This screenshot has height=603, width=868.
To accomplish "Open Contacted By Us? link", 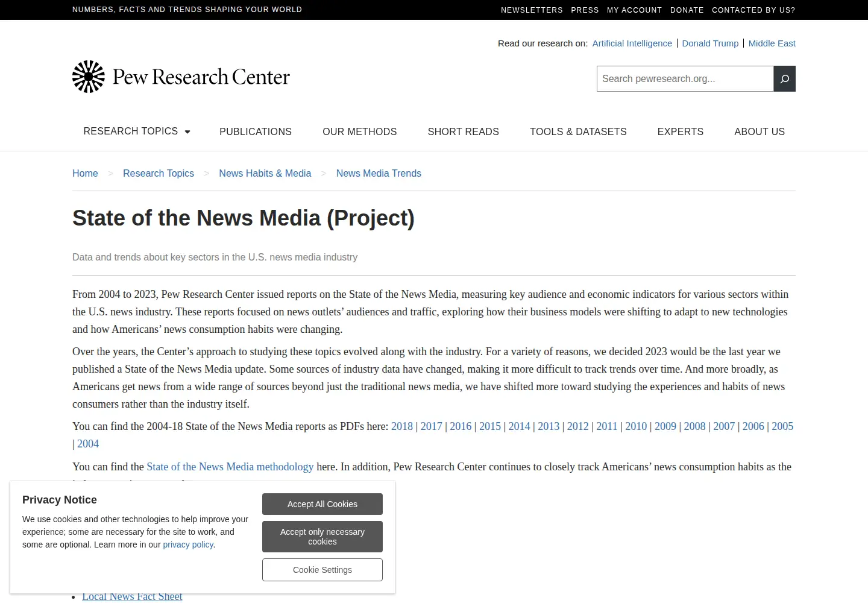I will [753, 10].
